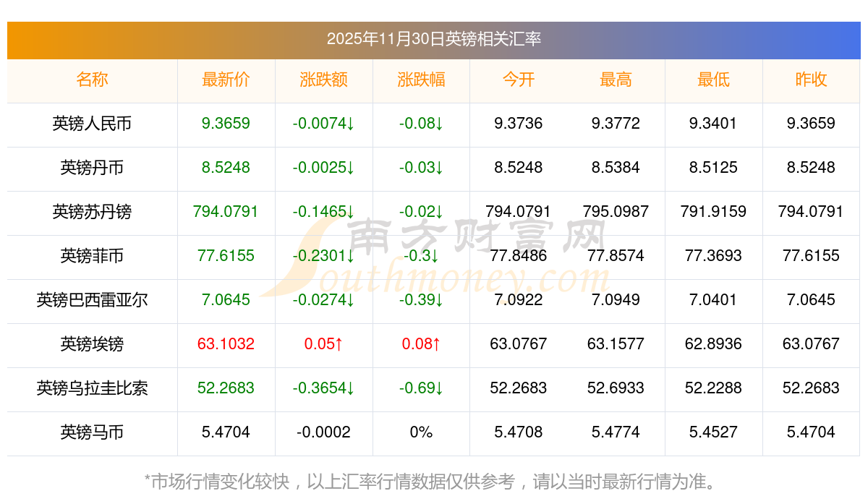Screen dimensions: 868x504
Task: Click red change percent 0.08↑
Action: point(421,344)
